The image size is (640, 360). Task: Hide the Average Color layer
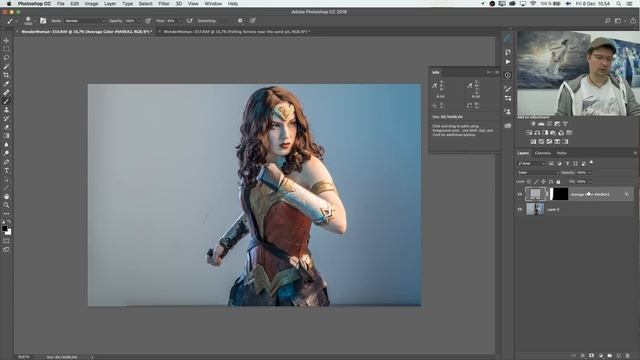(x=520, y=194)
